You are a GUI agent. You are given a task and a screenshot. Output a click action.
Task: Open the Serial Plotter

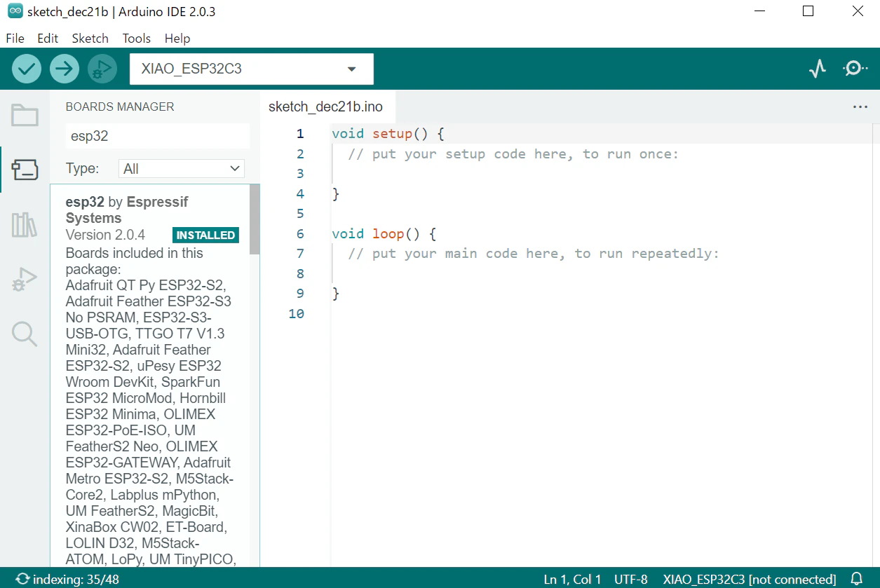coord(817,69)
